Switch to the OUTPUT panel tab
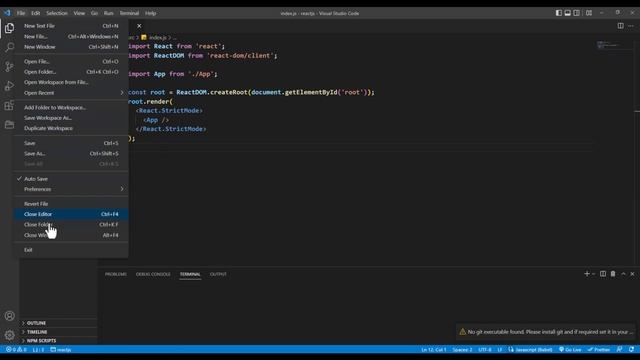The width and height of the screenshot is (640, 360). point(218,274)
